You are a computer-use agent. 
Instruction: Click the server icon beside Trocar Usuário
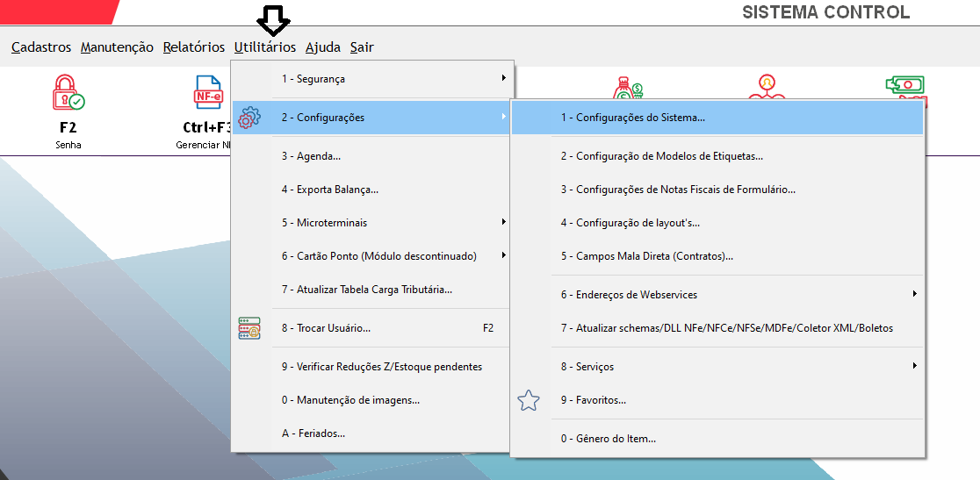tap(250, 327)
